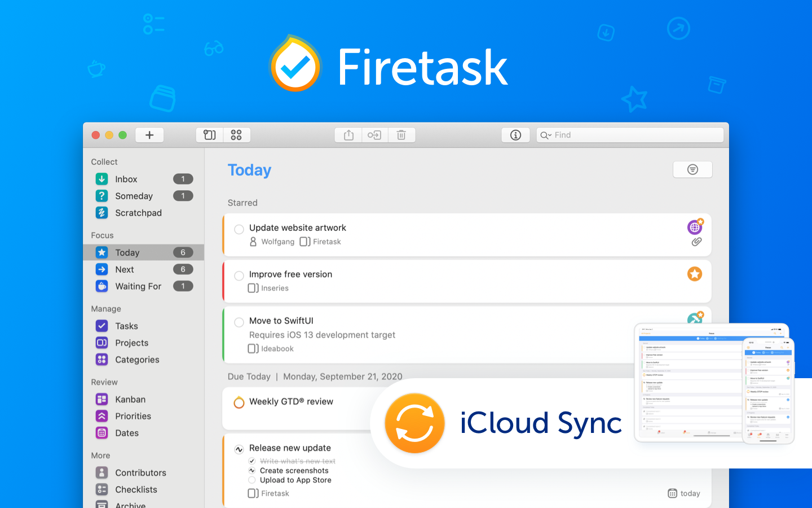Click the Inbox green arrow icon
The width and height of the screenshot is (812, 508).
101,179
